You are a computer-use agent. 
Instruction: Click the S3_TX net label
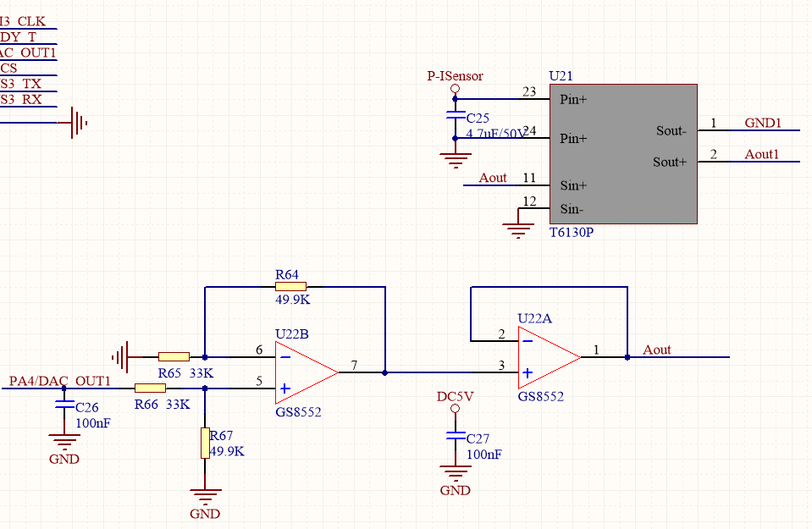pos(20,84)
